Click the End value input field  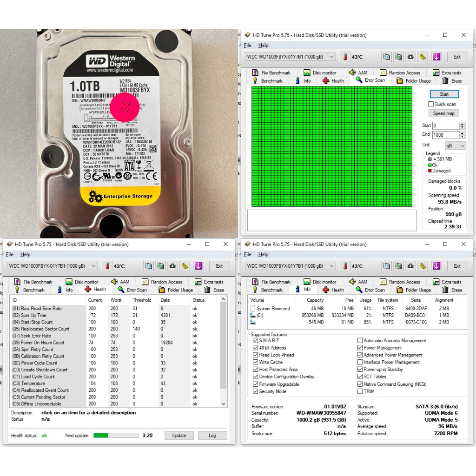click(x=445, y=135)
